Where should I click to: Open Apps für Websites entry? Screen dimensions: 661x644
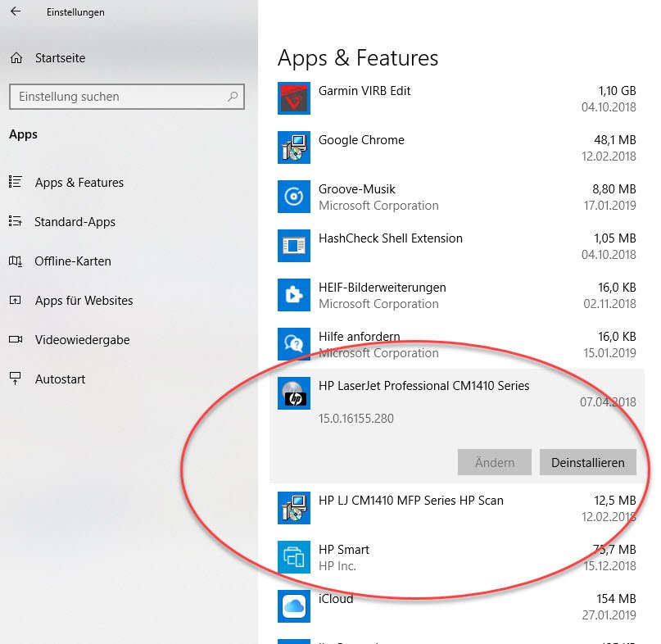click(84, 300)
